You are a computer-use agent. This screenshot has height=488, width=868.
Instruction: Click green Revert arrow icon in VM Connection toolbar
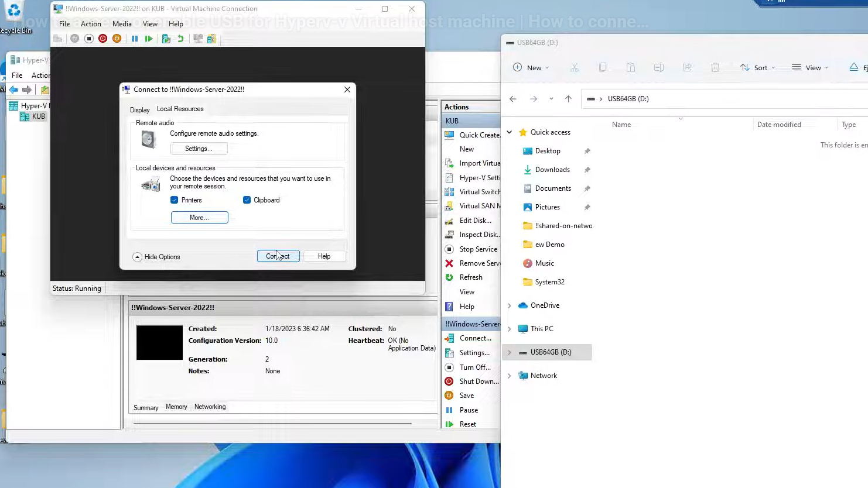[180, 39]
